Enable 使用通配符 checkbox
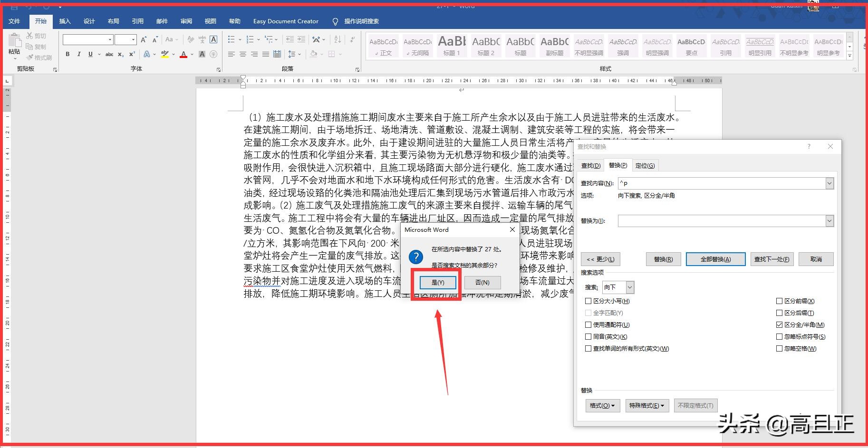Screen dimensions: 868x448 (588, 324)
